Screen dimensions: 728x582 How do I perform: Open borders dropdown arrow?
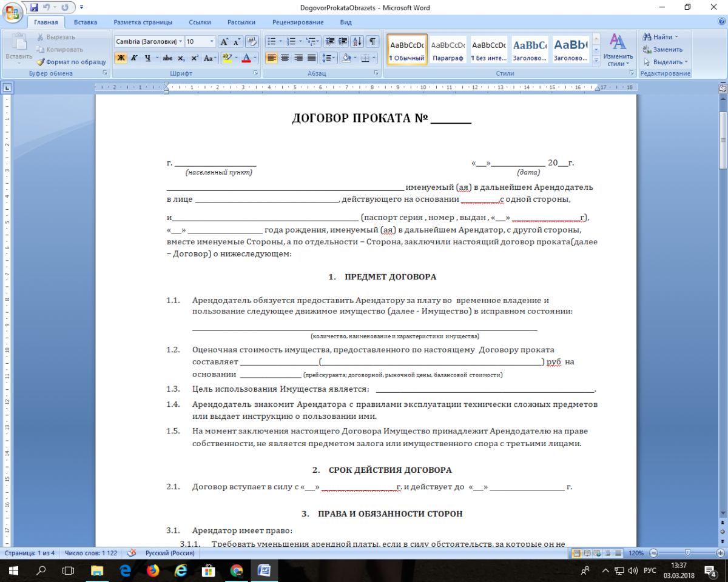[375, 58]
